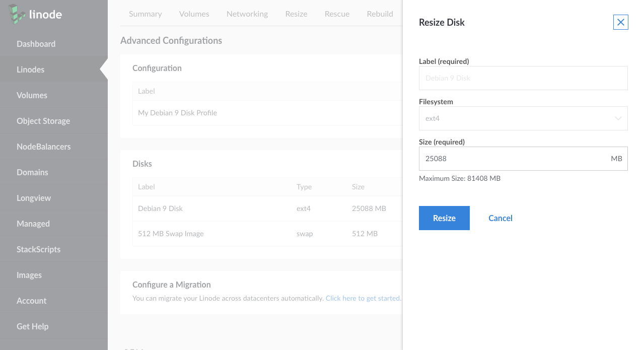Click the migration 'Click here to get started' link
Viewport: 644px width, 350px height.
[363, 298]
